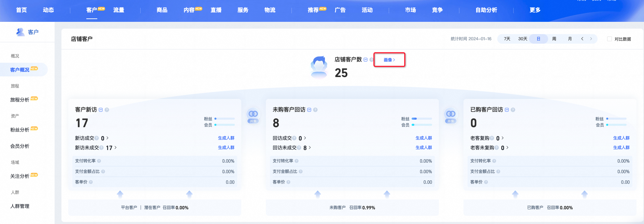The image size is (644, 224).
Task: Click the trend icon next to 未购客户回访
Action: click(309, 110)
